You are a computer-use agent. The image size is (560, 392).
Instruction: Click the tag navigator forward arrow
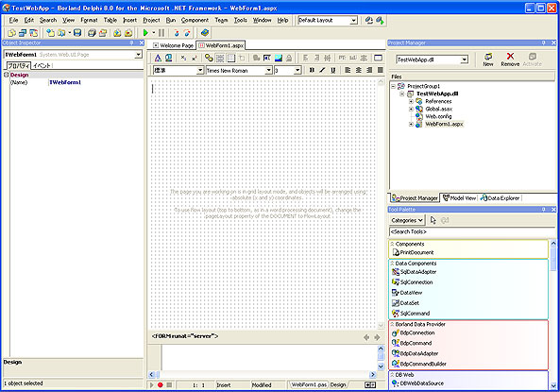pos(377,337)
